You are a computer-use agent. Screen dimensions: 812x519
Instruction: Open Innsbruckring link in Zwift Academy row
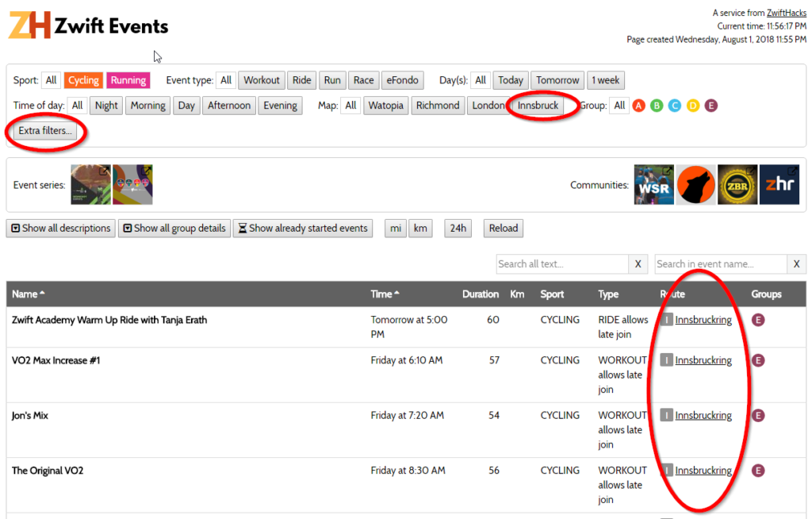point(703,320)
